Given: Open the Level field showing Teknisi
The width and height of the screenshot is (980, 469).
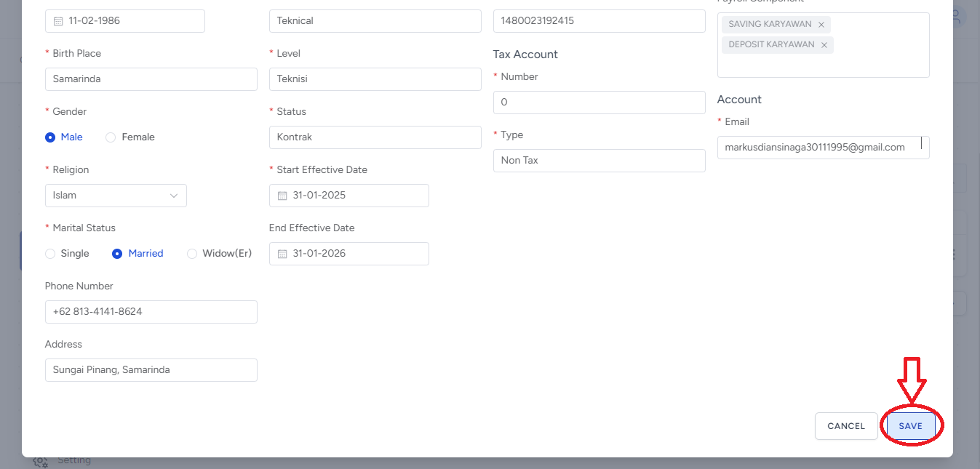Looking at the screenshot, I should pyautogui.click(x=375, y=79).
